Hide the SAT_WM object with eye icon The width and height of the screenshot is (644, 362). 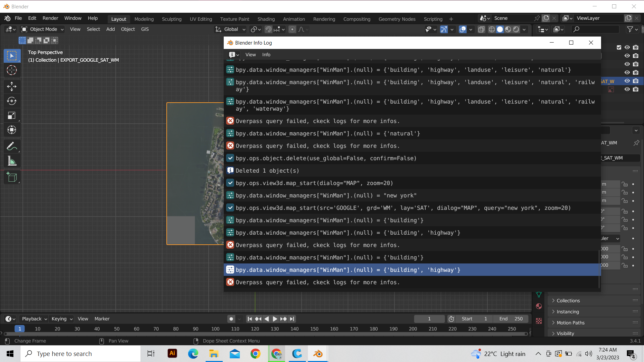click(627, 81)
